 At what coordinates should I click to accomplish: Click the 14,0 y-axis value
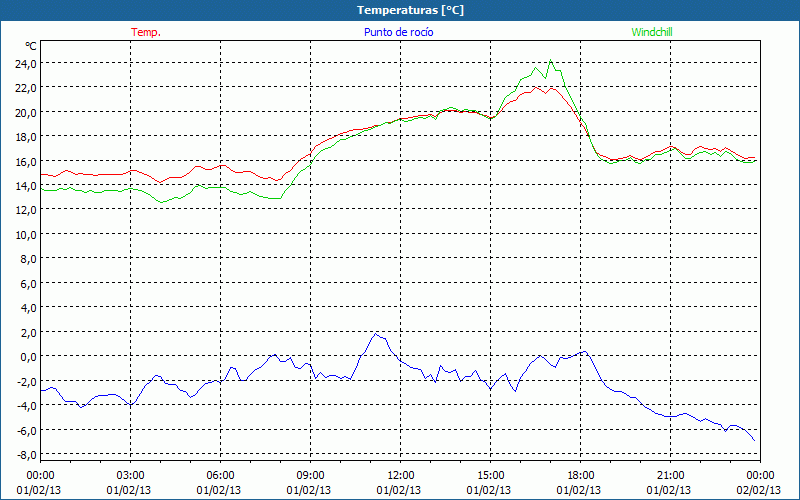point(26,186)
